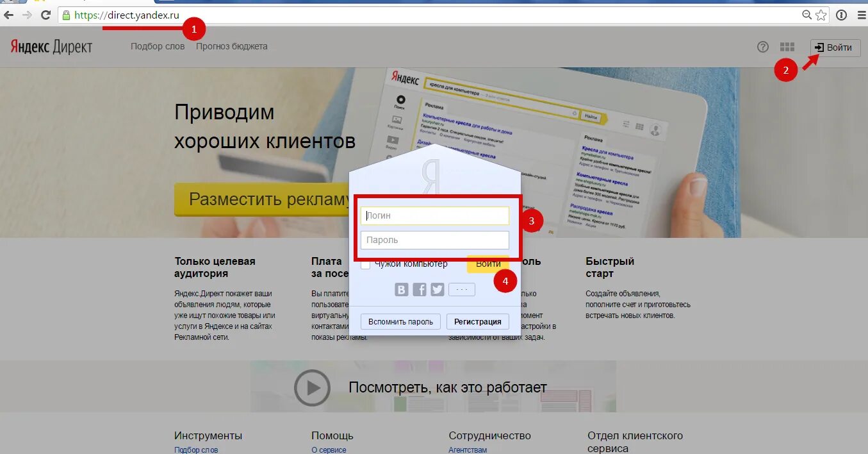Open the Подбор слов header link

(158, 46)
